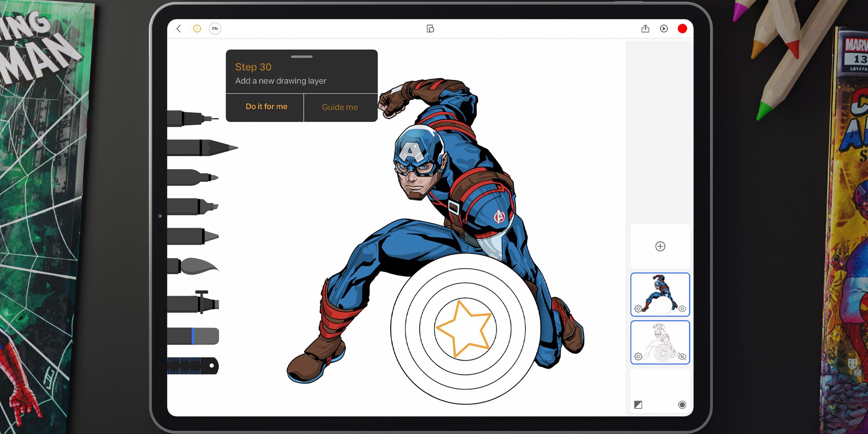The height and width of the screenshot is (434, 868).
Task: Click the share export icon
Action: (645, 29)
